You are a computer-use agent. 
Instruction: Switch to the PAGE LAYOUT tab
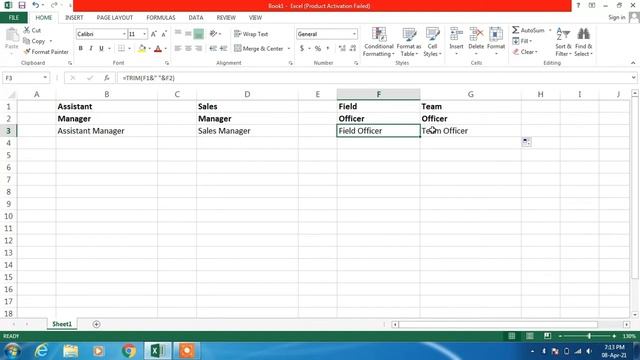(x=115, y=18)
